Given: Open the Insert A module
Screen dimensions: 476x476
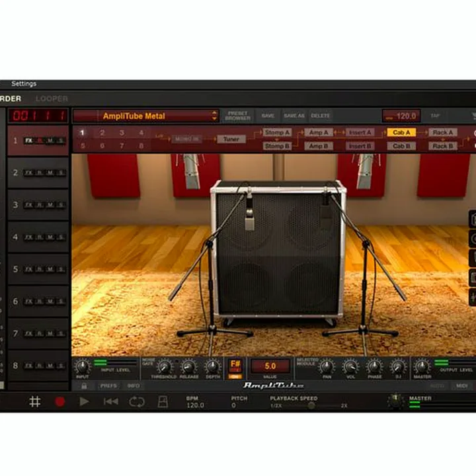Looking at the screenshot, I should [x=360, y=132].
